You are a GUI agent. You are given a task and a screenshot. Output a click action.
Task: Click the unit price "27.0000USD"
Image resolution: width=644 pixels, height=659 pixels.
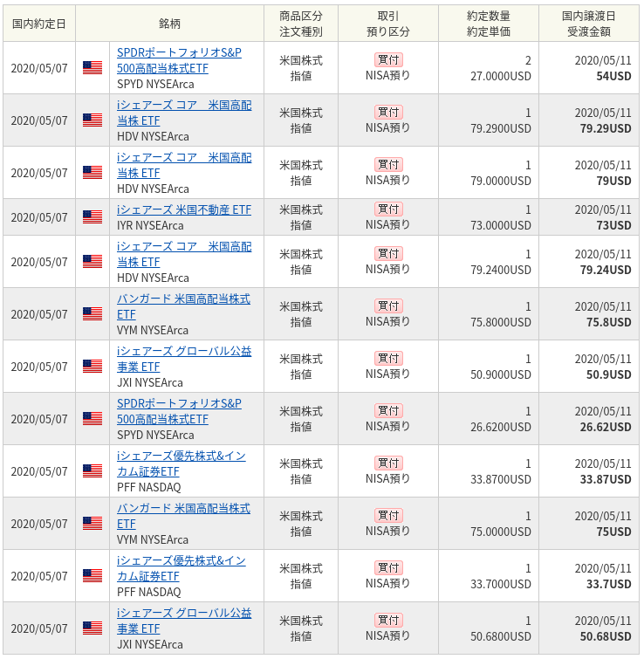tap(501, 76)
